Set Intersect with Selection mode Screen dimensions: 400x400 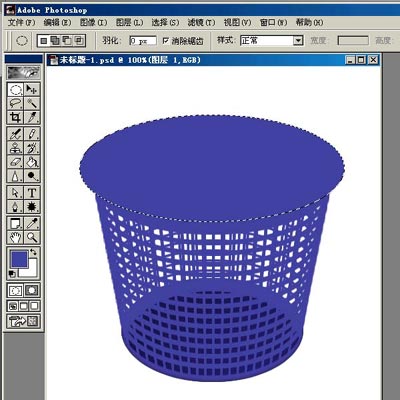pos(79,41)
